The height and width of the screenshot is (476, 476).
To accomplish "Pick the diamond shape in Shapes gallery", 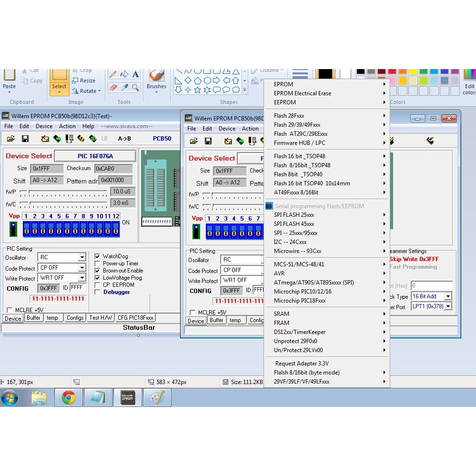I will [188, 81].
